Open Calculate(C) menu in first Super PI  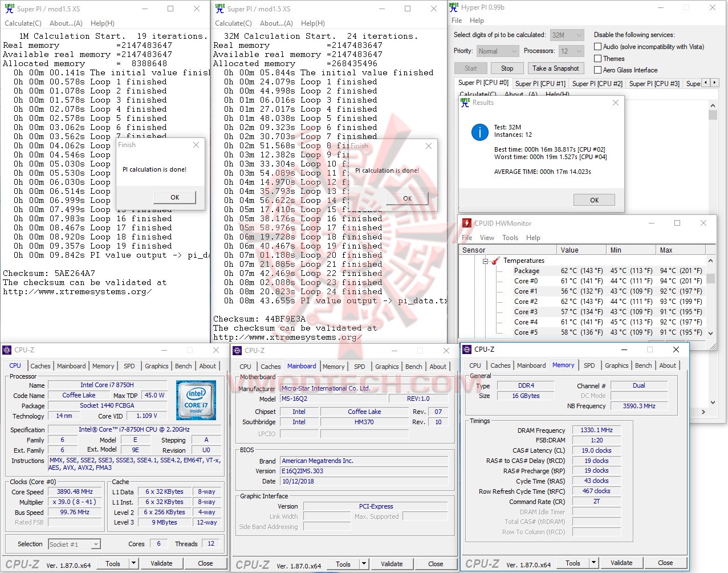tap(23, 23)
